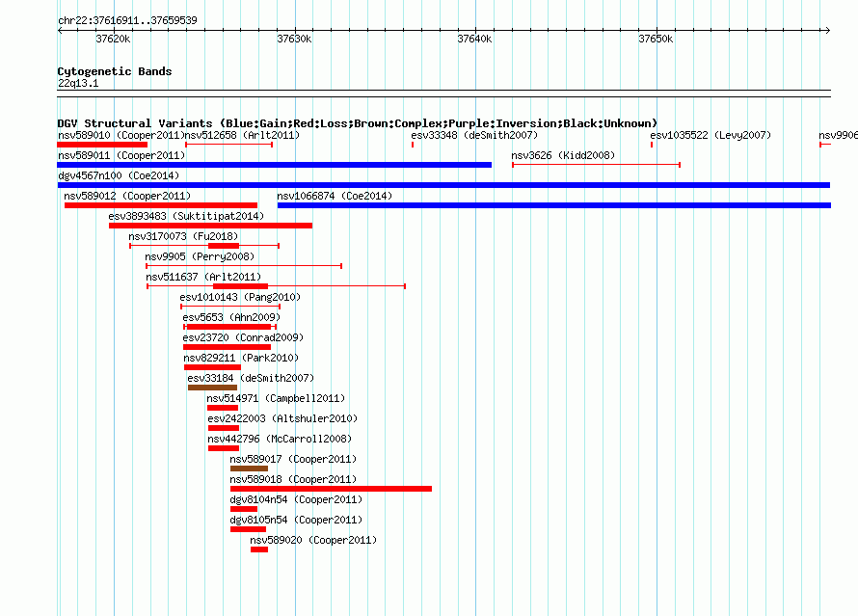This screenshot has width=858, height=616.
Task: Click esv1010143 (Pang2010) variant label
Action: point(240,297)
